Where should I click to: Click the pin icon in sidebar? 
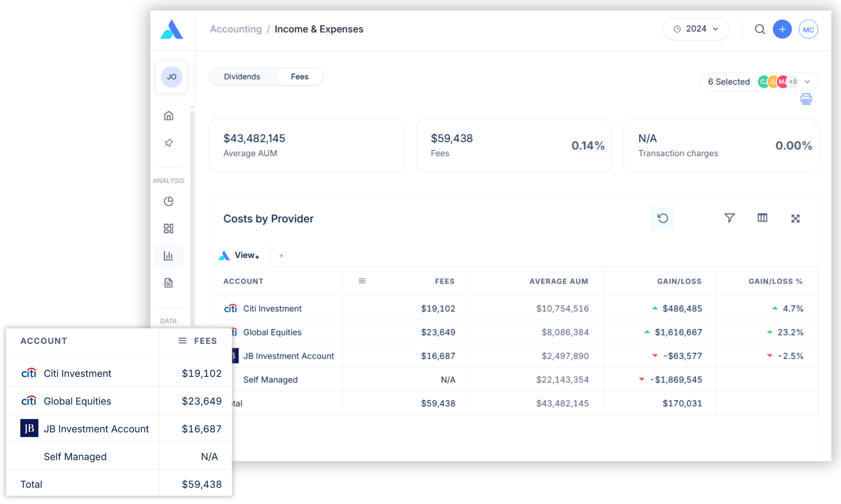[169, 143]
